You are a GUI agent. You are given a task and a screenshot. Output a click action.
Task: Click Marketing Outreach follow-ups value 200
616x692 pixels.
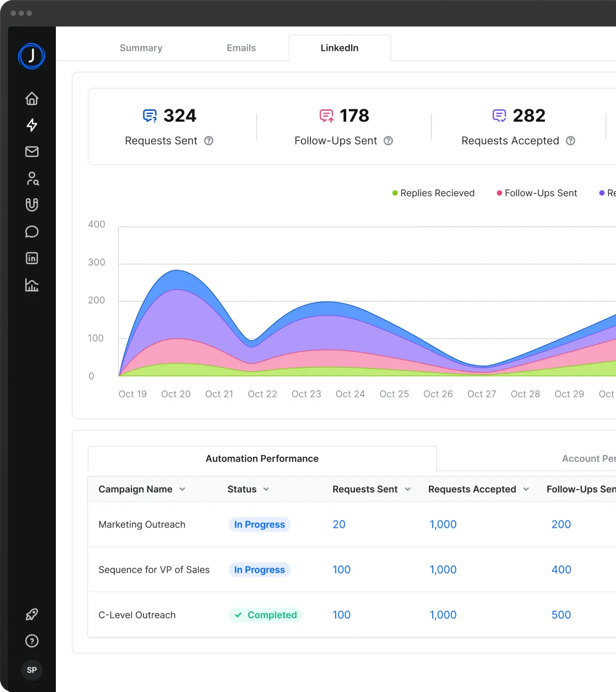[x=561, y=524]
